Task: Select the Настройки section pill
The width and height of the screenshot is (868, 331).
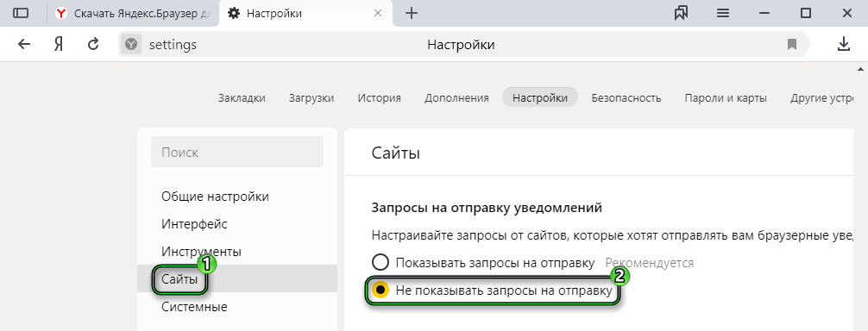Action: point(540,97)
